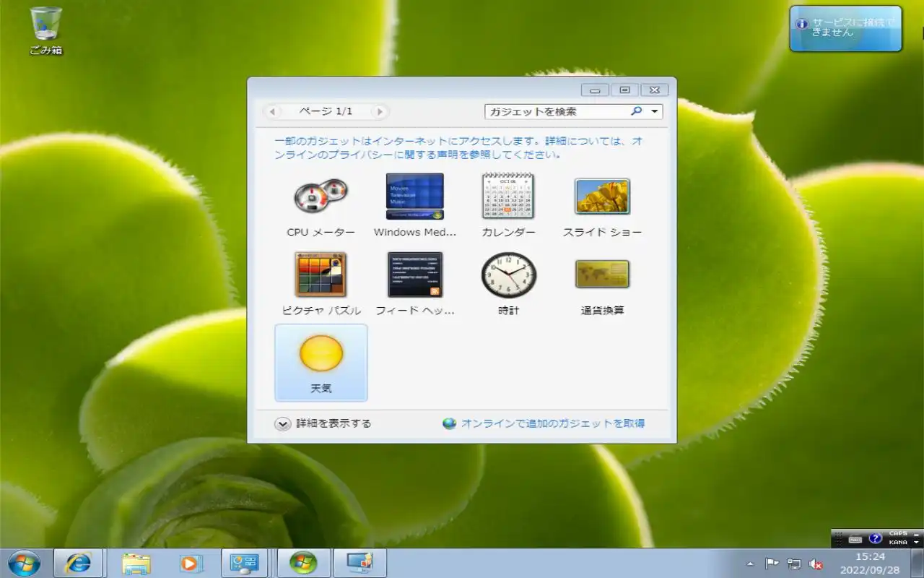The image size is (924, 578).
Task: Toggle CAPS in the language bar
Action: pos(898,534)
